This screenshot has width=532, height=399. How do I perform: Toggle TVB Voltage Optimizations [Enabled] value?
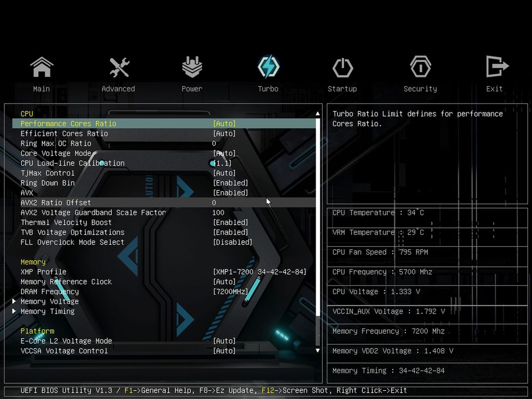[231, 232]
